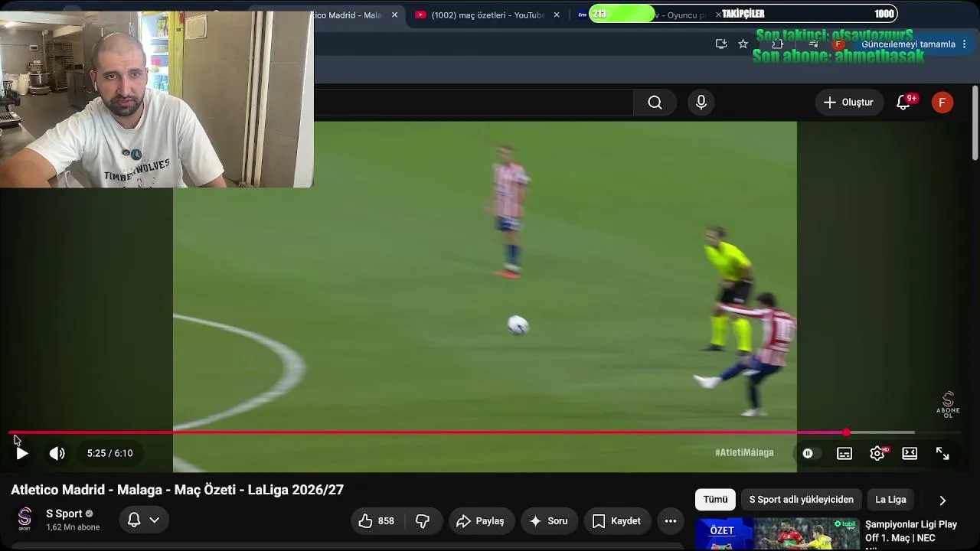Close the Atletico Madrid - Malaga tab

pos(395,15)
